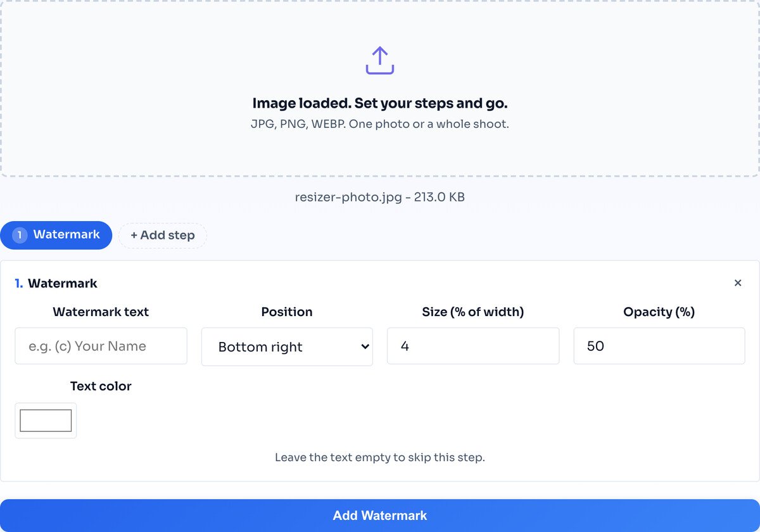Click the Add Watermark button
This screenshot has height=532, width=760.
coord(380,516)
